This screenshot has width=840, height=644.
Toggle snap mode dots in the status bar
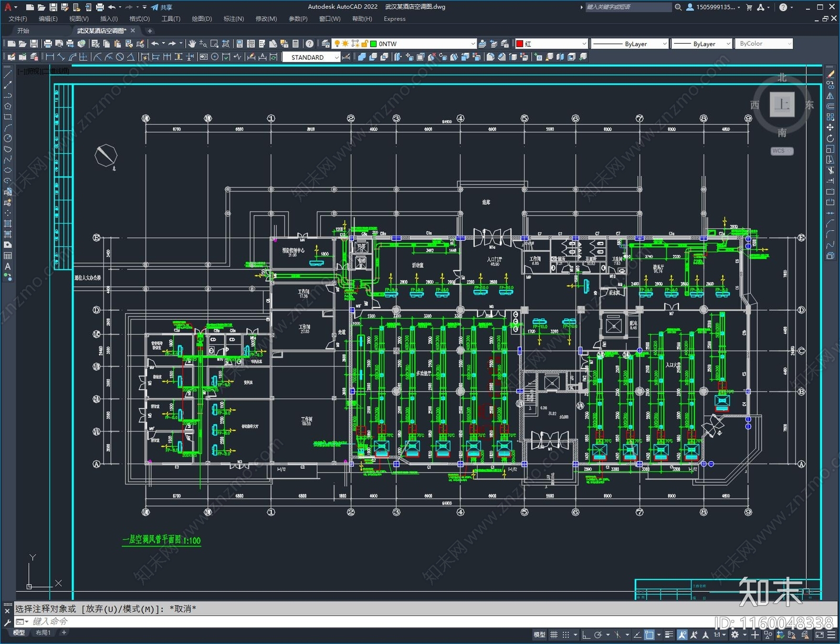tap(566, 635)
